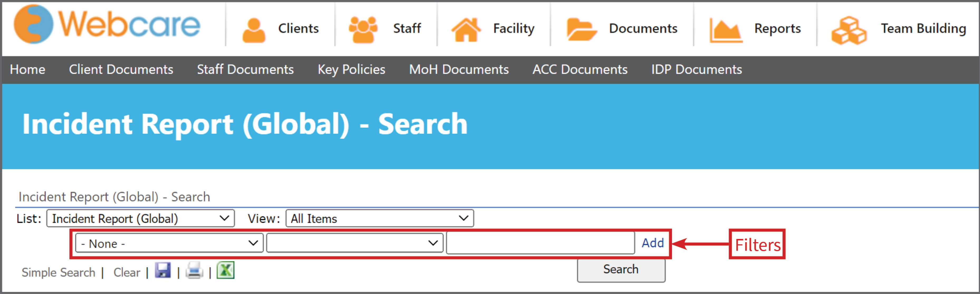Open Team Building blocks icon

pos(849,28)
